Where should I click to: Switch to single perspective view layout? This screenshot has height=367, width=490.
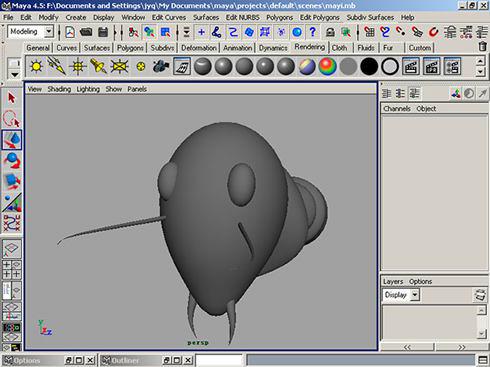click(x=12, y=248)
